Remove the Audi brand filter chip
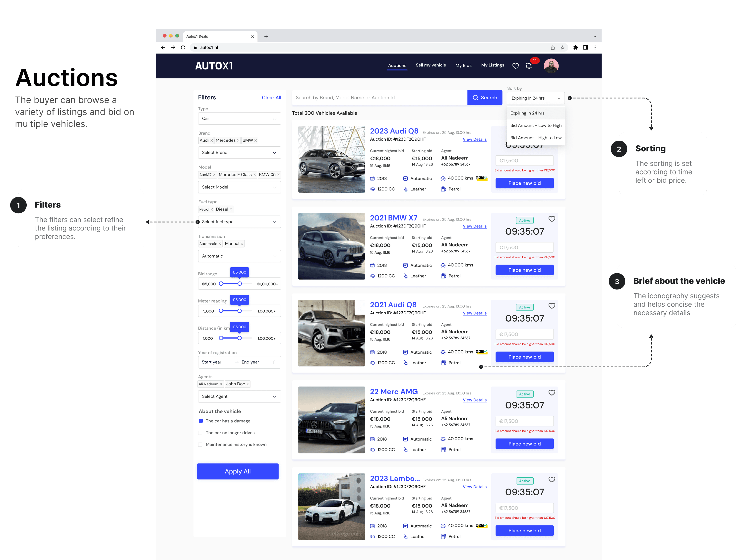This screenshot has width=747, height=560. click(211, 141)
